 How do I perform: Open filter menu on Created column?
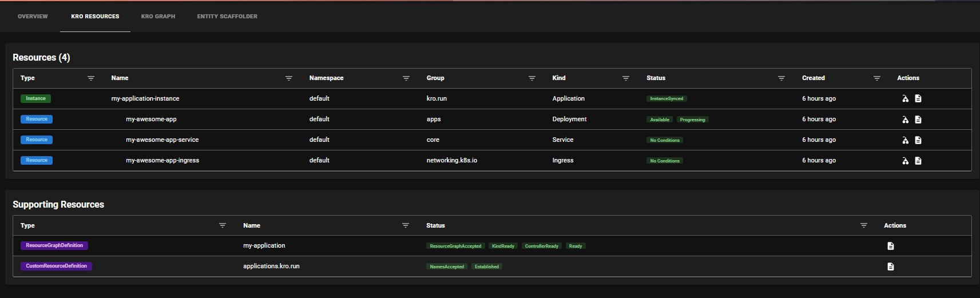[876, 78]
